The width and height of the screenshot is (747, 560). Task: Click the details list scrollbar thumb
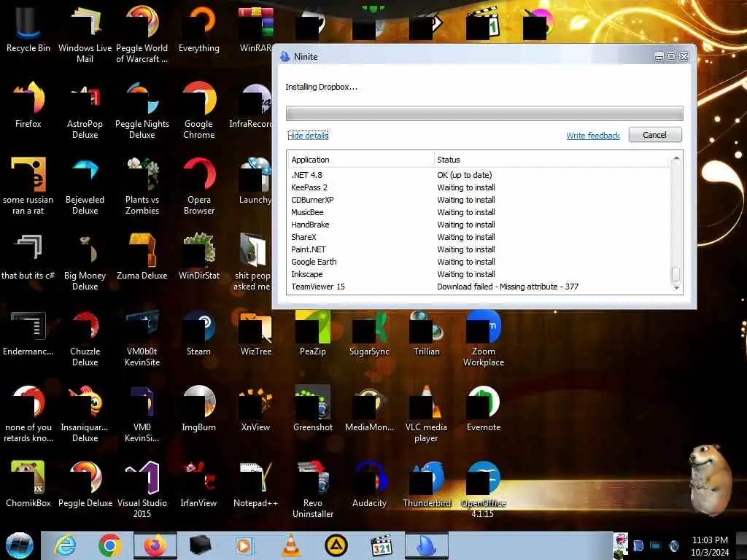coord(676,274)
